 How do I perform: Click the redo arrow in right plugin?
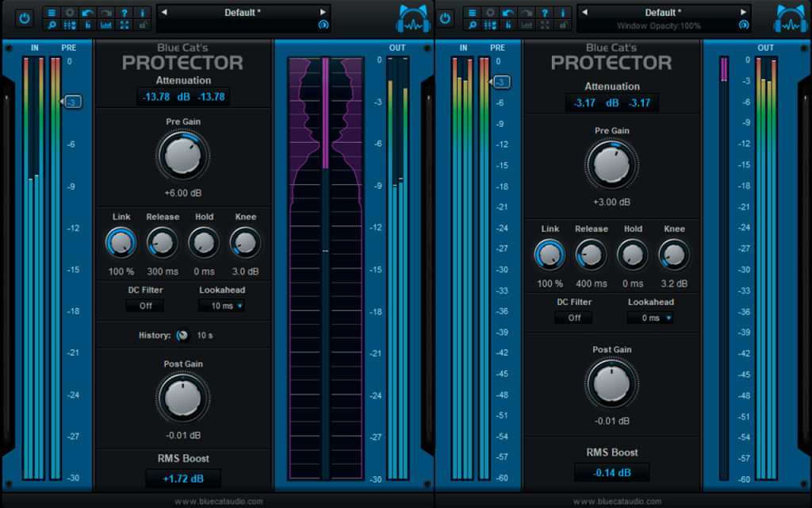coord(527,13)
